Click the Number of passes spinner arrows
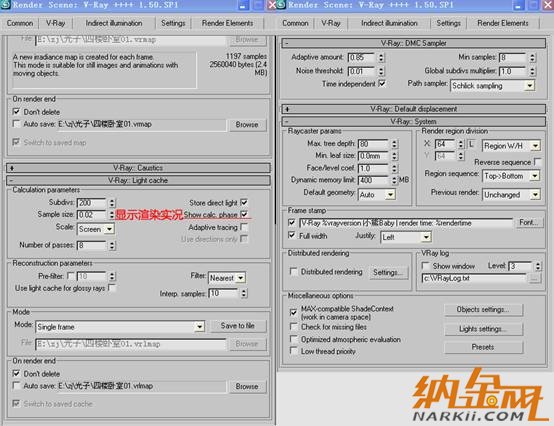 (112, 245)
